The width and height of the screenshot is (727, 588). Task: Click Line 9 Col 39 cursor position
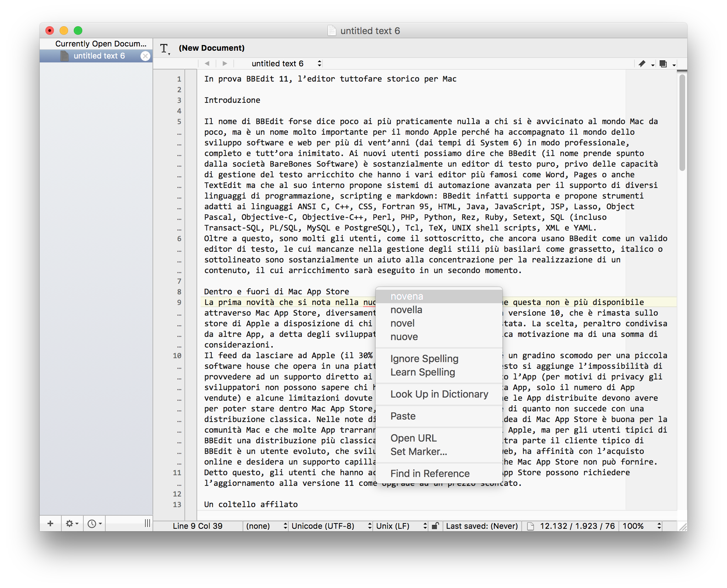198,526
